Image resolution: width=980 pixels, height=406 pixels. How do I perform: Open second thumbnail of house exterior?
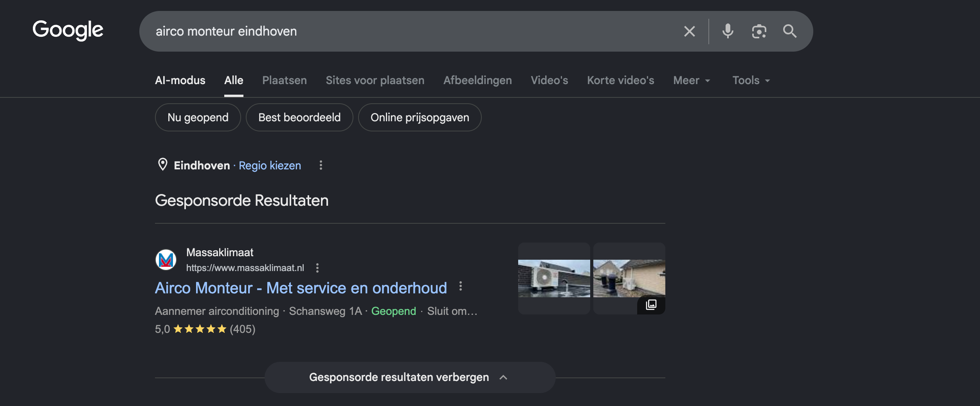click(629, 278)
